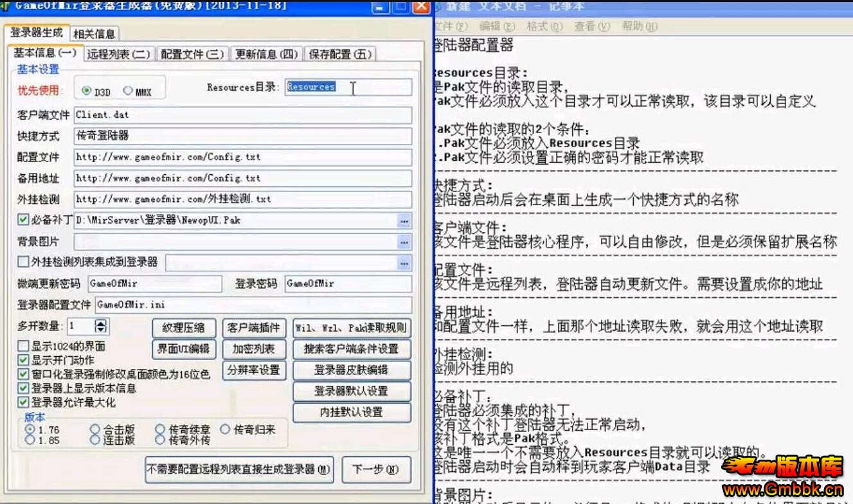Click the 纹理压缩 button
Viewport: 853px width, 504px height.
click(x=184, y=328)
